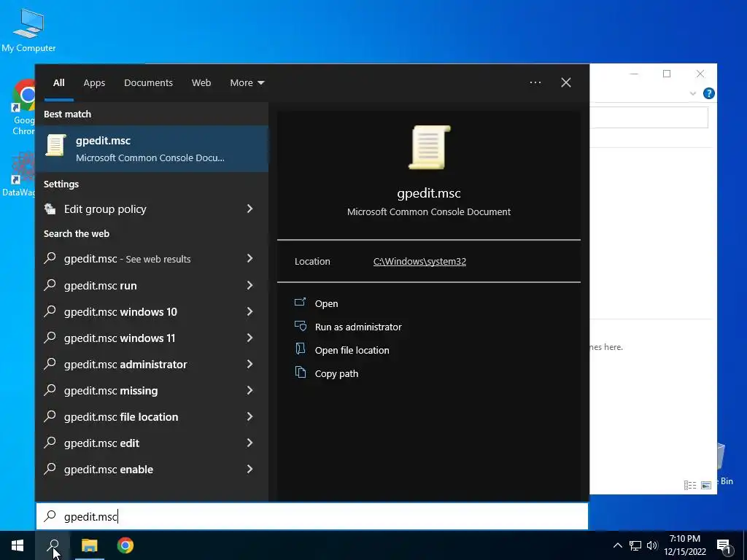Expand the 'gpedit.msc enable' arrow
The height and width of the screenshot is (560, 747).
coord(250,469)
